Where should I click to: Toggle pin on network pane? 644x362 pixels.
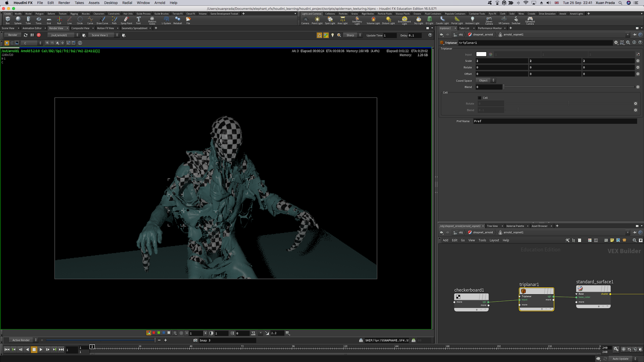635,232
